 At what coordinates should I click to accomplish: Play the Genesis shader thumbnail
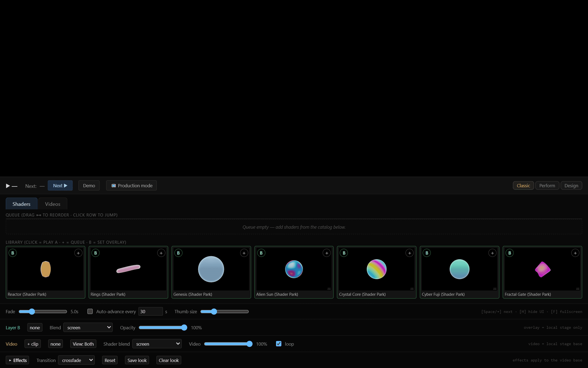tap(211, 269)
